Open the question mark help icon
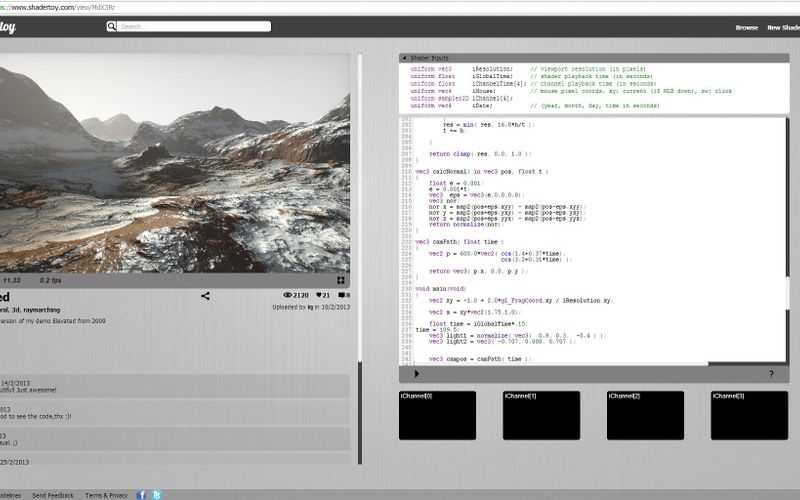The image size is (800, 500). pos(771,374)
